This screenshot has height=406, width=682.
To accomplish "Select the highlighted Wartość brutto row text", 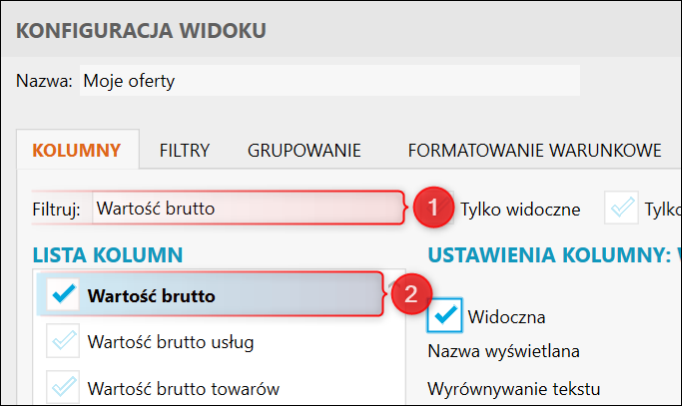I will click(x=150, y=295).
